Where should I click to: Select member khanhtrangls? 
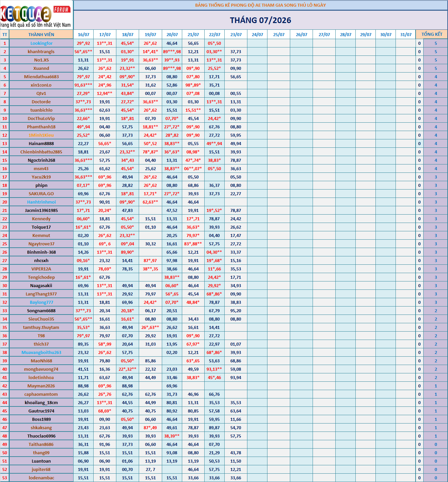[x=41, y=51]
